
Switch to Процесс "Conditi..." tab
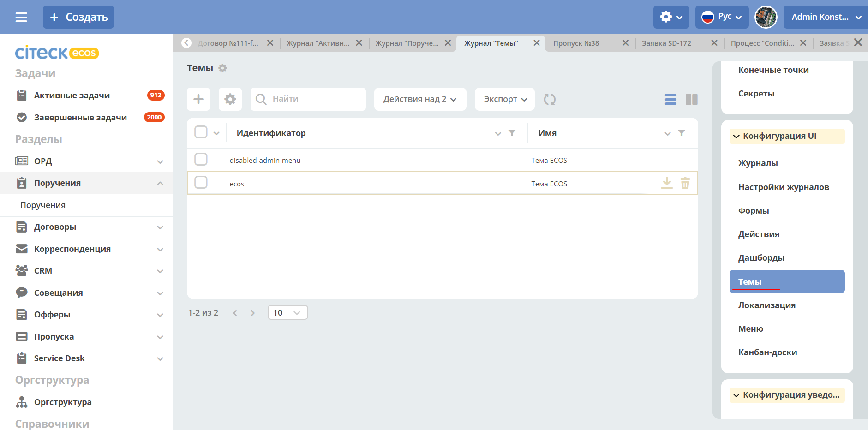(x=762, y=43)
